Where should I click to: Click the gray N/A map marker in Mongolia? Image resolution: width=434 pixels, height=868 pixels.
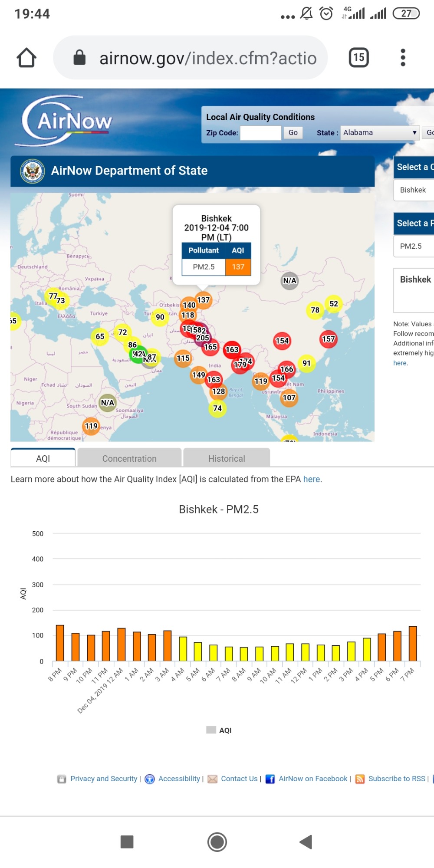coord(289,281)
